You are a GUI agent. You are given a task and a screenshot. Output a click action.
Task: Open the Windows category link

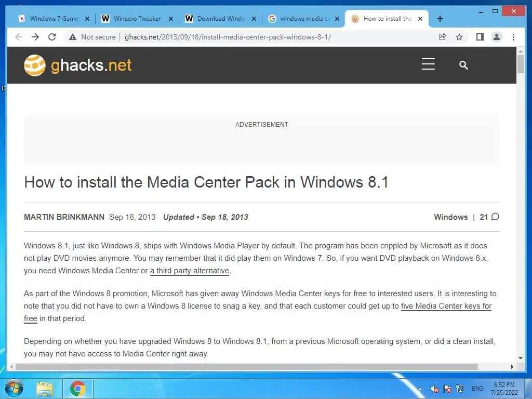click(x=450, y=217)
